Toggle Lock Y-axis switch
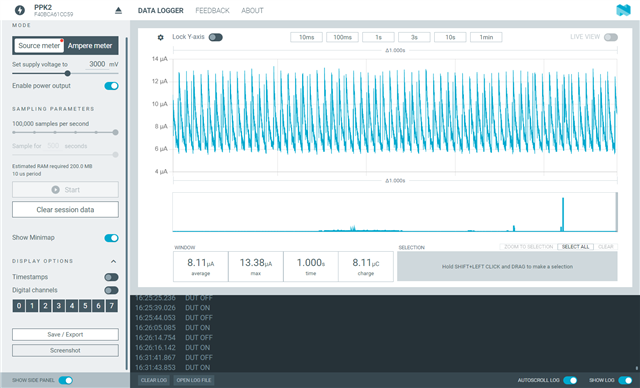 [216, 37]
